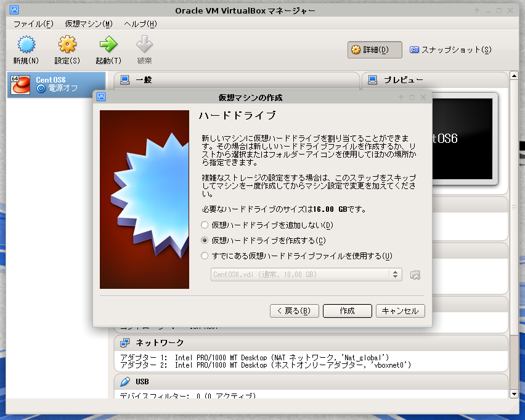The image size is (525, 420).
Task: Click the Cancel (キャンセル) button
Action: tap(400, 311)
